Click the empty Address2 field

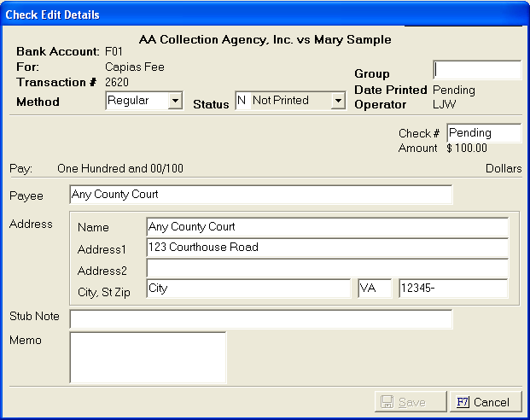click(x=327, y=269)
